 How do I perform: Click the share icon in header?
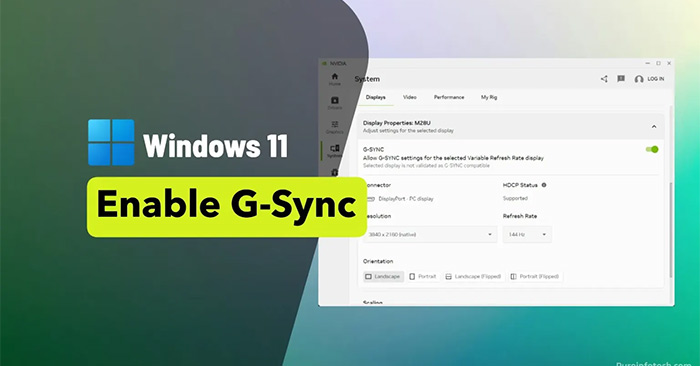[x=604, y=79]
